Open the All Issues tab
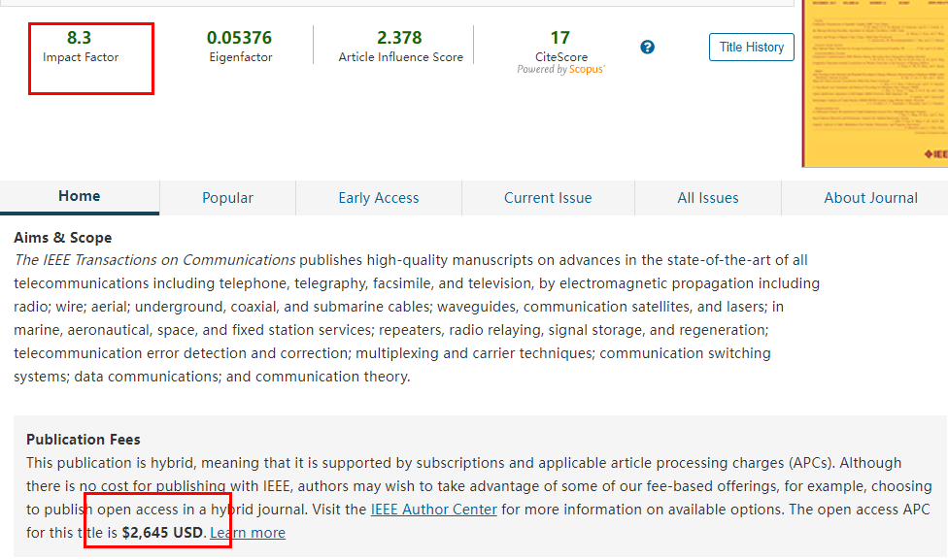The image size is (948, 560). 707,197
